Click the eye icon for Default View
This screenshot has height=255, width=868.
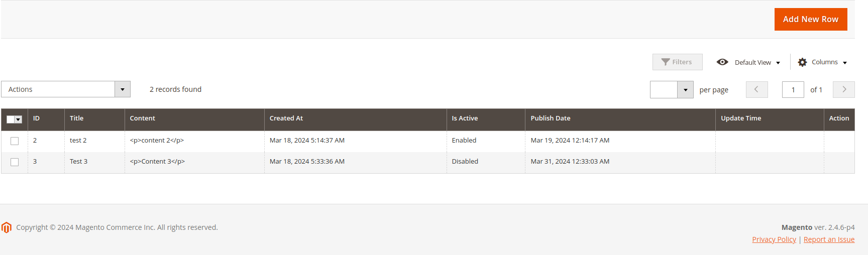coord(722,62)
